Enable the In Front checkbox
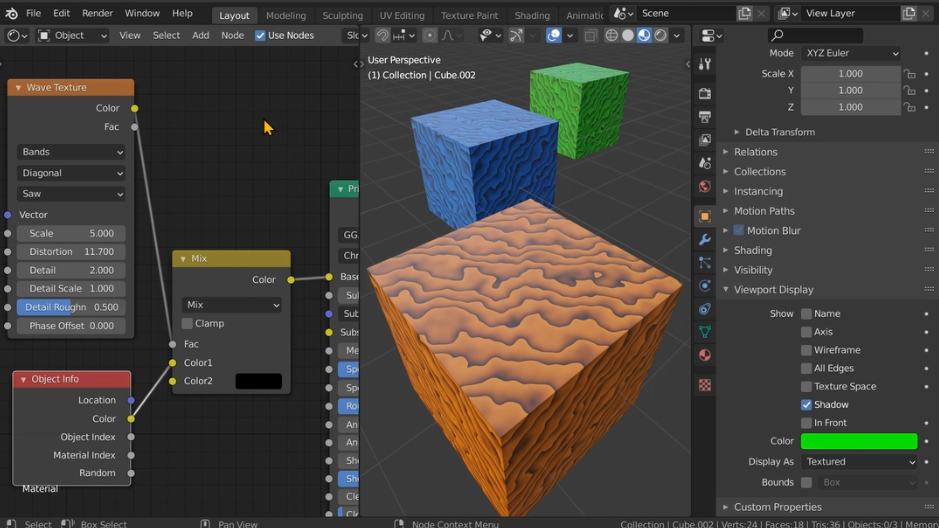Image resolution: width=939 pixels, height=528 pixels. coord(806,423)
